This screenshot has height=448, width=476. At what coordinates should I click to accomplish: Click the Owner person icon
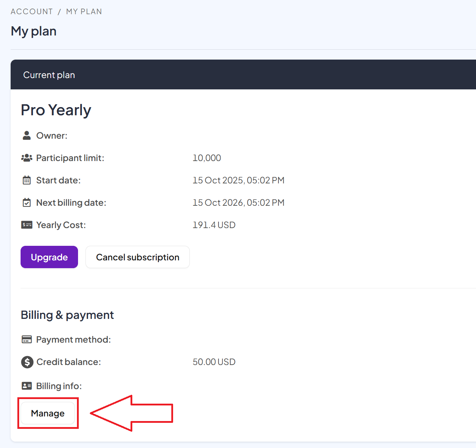click(x=27, y=135)
